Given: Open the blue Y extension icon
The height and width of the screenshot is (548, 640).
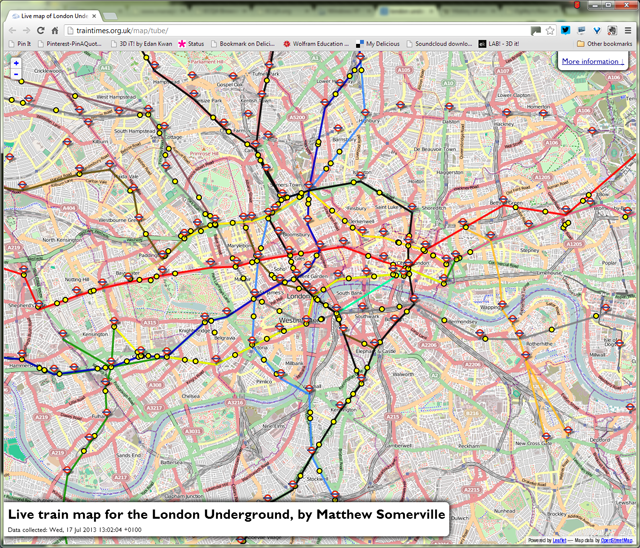Looking at the screenshot, I should click(x=597, y=30).
